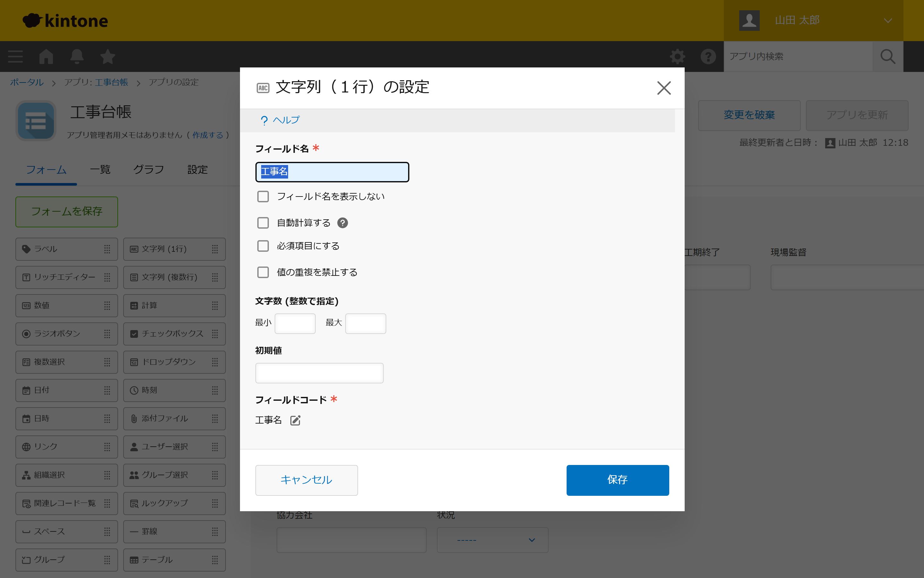This screenshot has width=924, height=578.
Task: Select the 文字列 (複数行) field item
Action: pos(175,277)
